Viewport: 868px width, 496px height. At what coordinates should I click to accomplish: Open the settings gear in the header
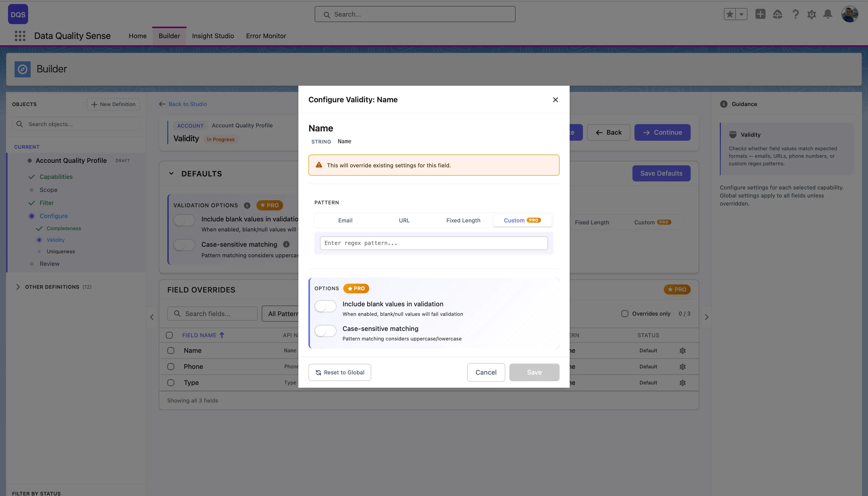pyautogui.click(x=811, y=14)
